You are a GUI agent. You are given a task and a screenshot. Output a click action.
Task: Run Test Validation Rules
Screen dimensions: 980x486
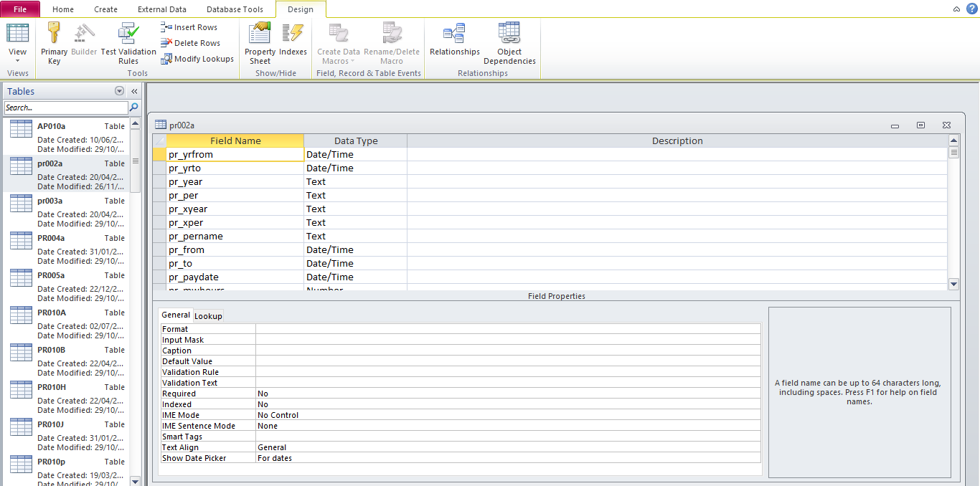tap(128, 34)
